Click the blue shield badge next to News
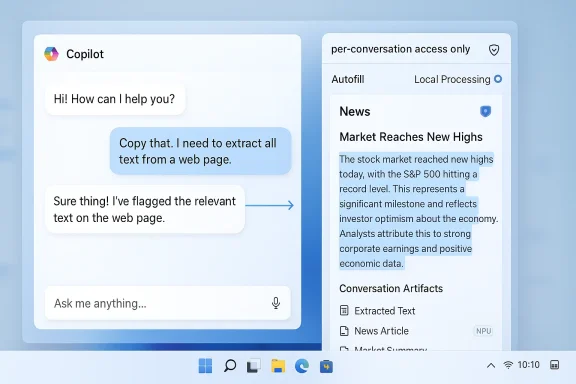This screenshot has width=576, height=384. [486, 111]
